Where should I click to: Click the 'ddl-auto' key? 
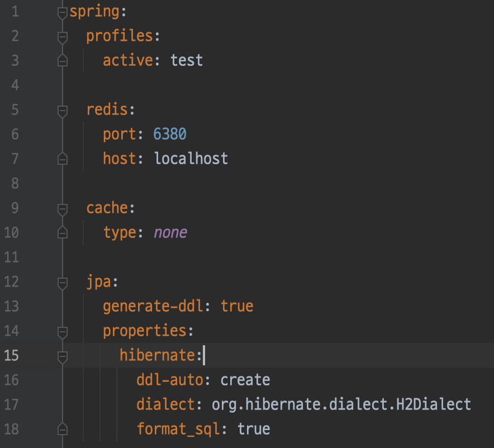[x=170, y=380]
